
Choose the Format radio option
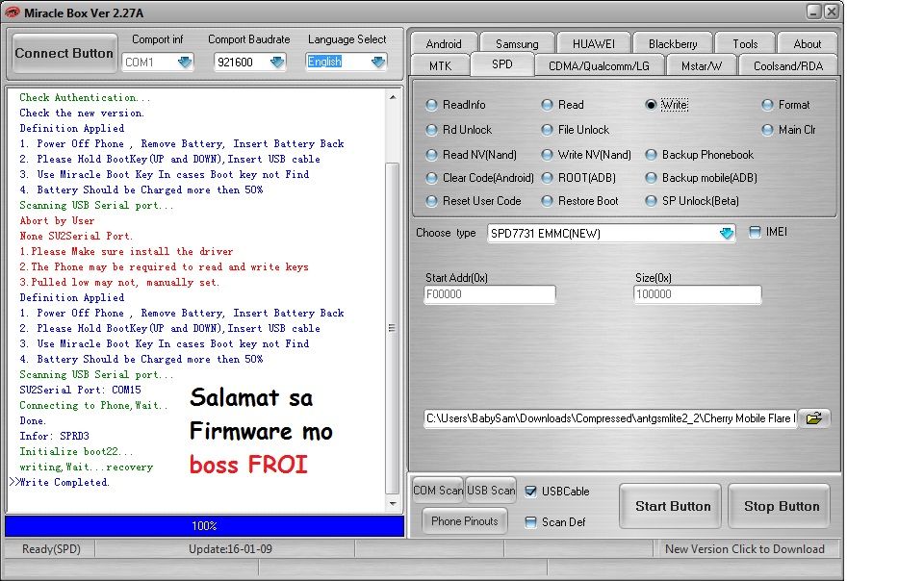[x=768, y=105]
